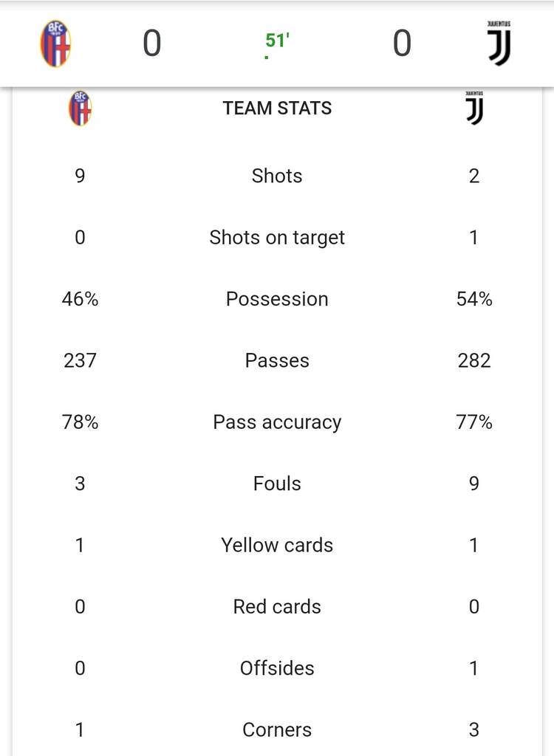This screenshot has height=756, width=554.
Task: Tap the Offsides stat label
Action: (x=277, y=668)
